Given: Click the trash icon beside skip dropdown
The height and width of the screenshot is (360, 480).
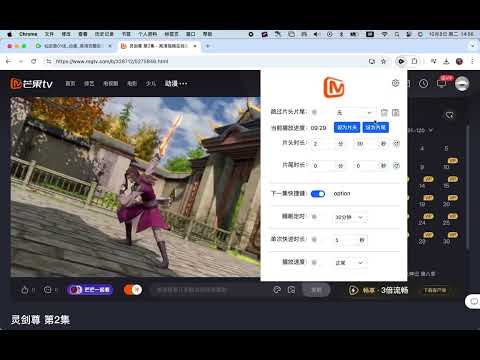Looking at the screenshot, I should 384,113.
